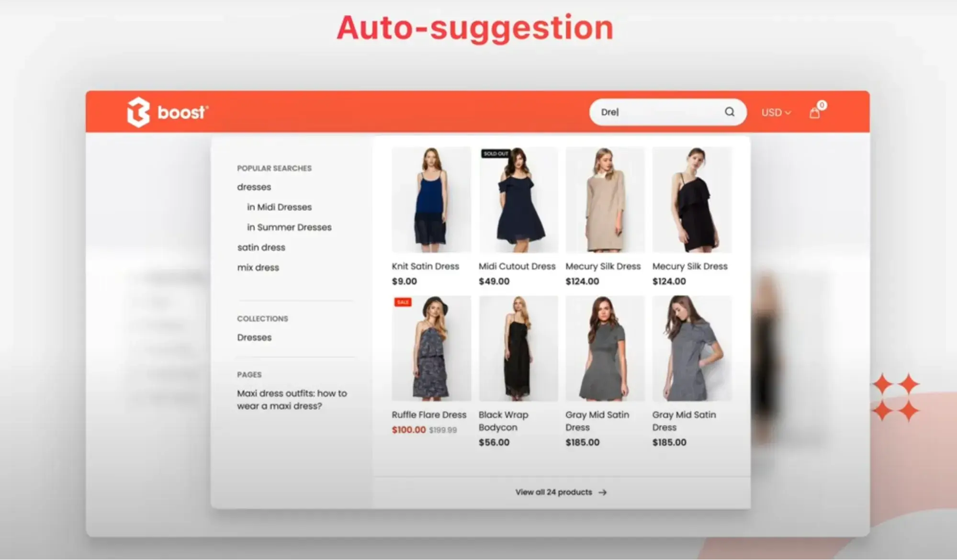Select the "dresses" popular search suggestion
Image resolution: width=957 pixels, height=560 pixels.
point(254,187)
